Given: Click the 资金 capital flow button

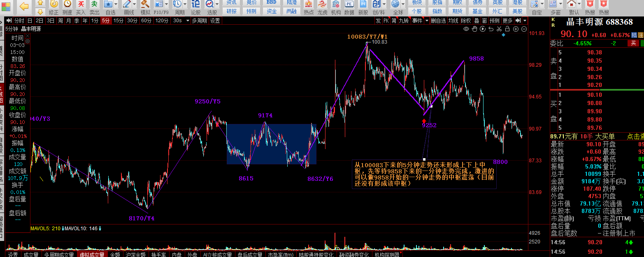Looking at the screenshot, I should tap(272, 11).
